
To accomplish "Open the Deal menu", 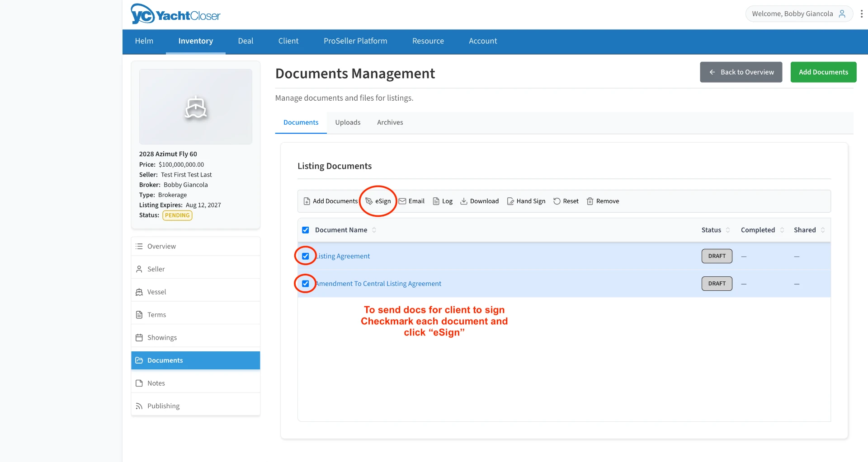I will 245,41.
